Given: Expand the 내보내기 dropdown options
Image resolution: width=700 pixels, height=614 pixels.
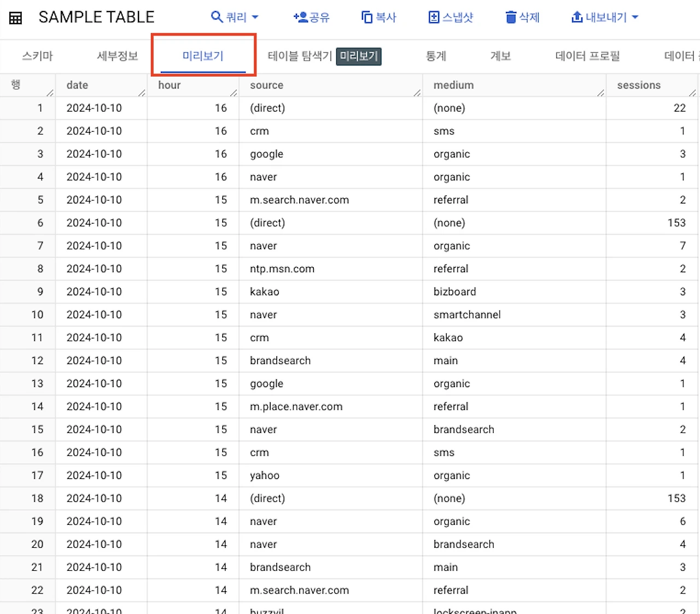Looking at the screenshot, I should tap(634, 17).
